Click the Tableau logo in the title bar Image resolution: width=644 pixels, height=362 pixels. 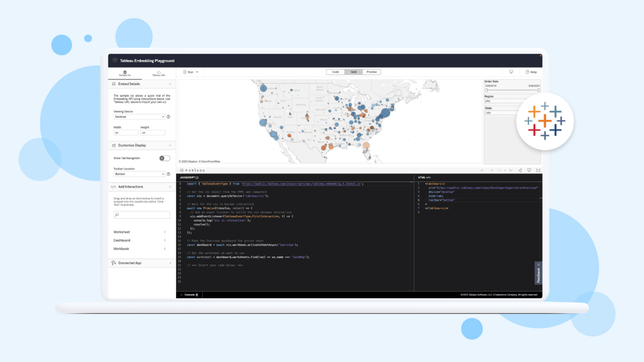tap(115, 61)
